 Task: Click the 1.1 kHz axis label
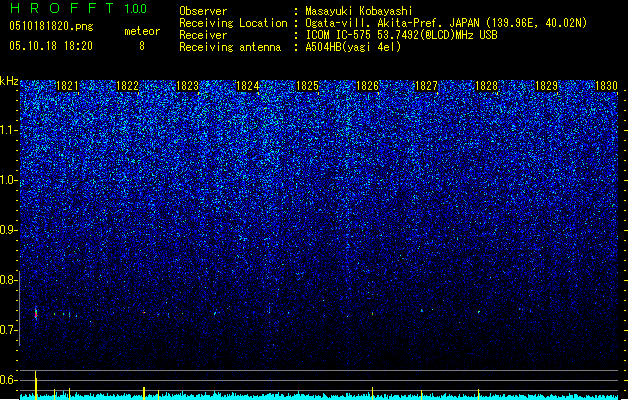pos(8,130)
